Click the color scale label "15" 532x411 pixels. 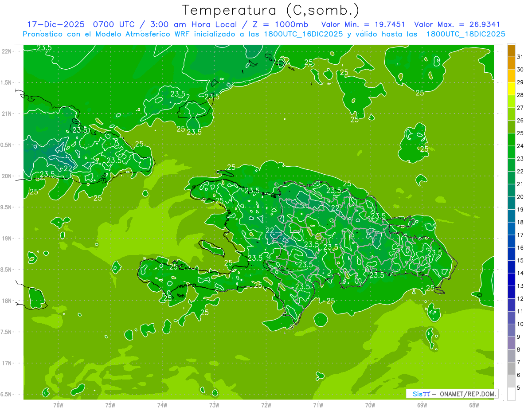[520, 261]
